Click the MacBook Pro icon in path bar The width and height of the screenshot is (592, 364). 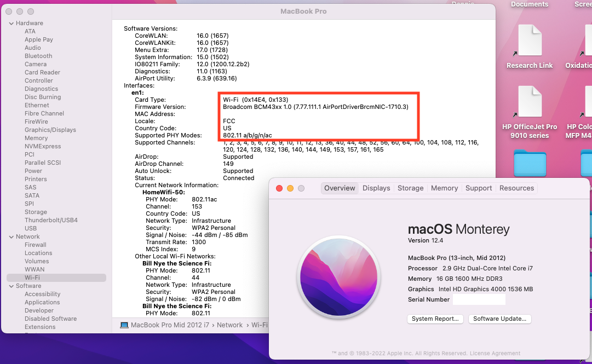124,325
